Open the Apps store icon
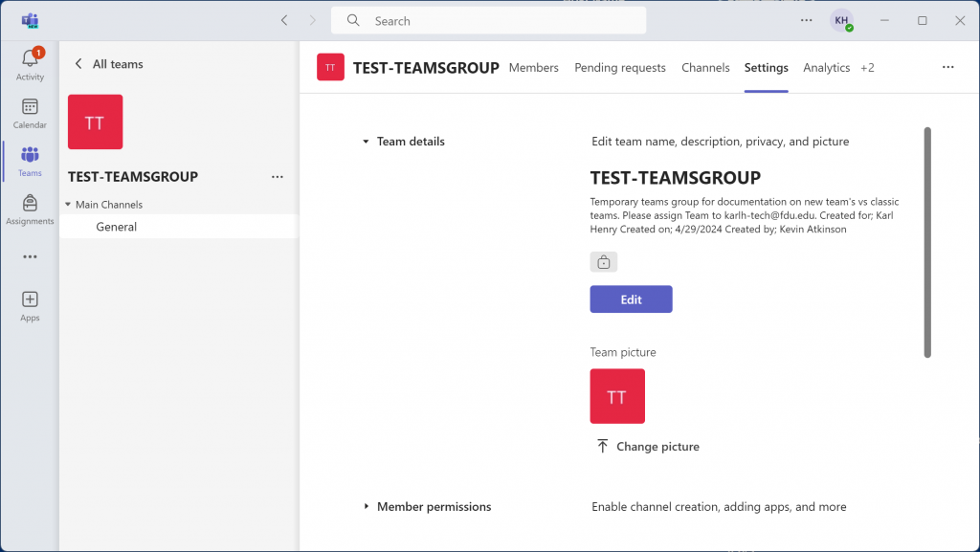The width and height of the screenshot is (980, 552). [x=30, y=304]
